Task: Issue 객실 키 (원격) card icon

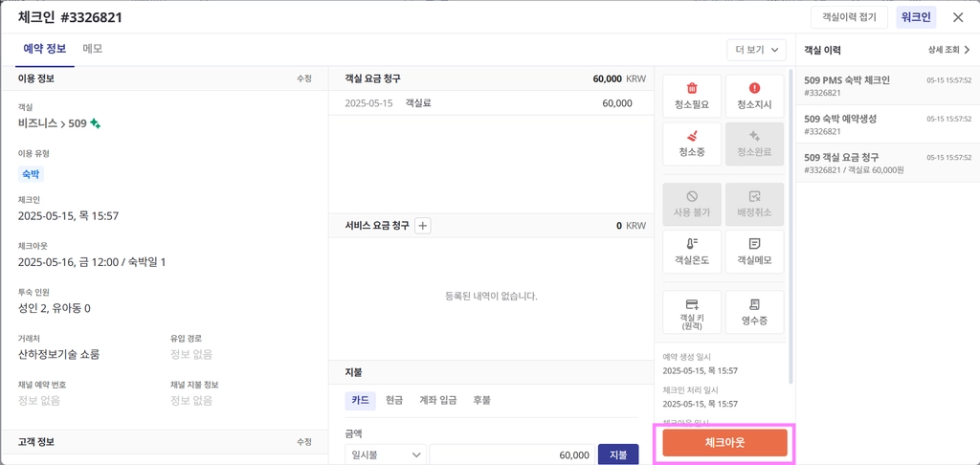Action: (x=692, y=313)
